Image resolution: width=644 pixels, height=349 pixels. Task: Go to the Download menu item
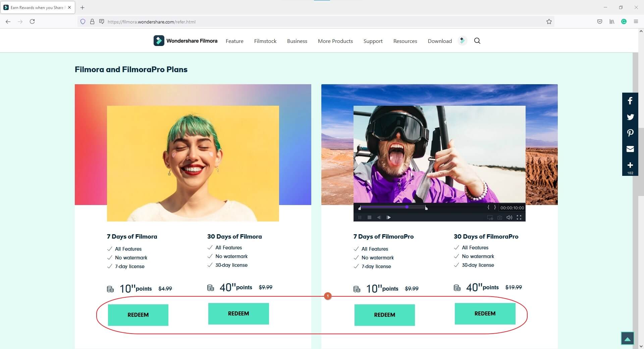(x=439, y=41)
